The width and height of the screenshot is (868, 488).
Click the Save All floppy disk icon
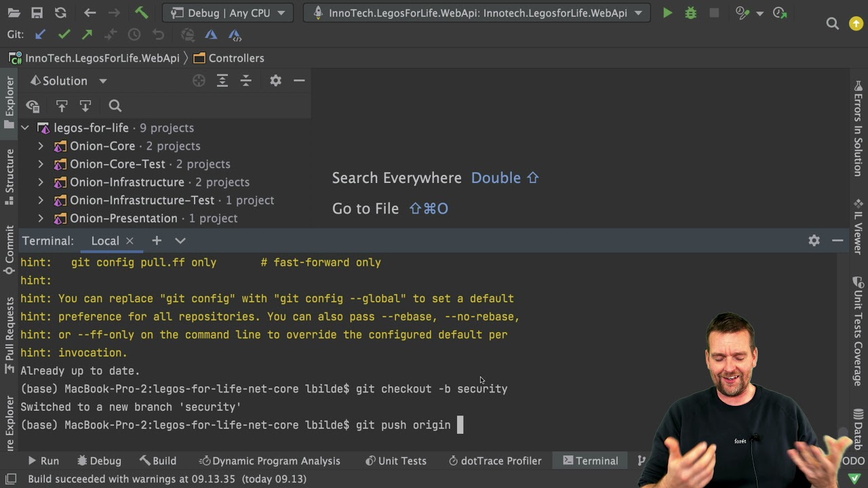[37, 13]
